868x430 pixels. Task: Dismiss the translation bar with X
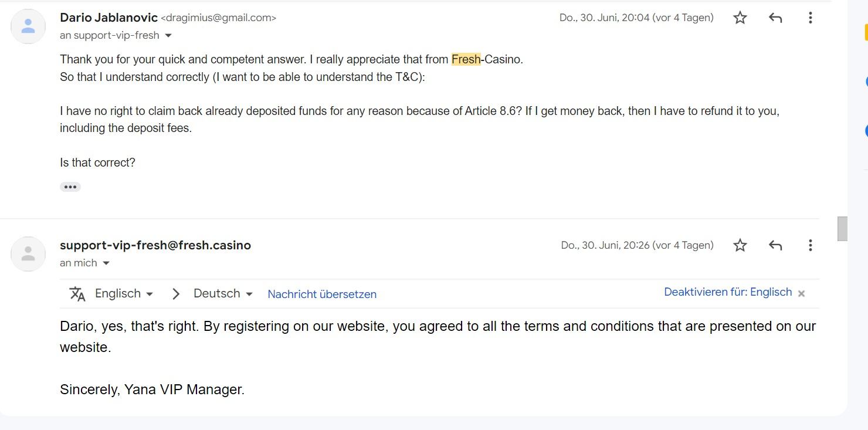[802, 293]
